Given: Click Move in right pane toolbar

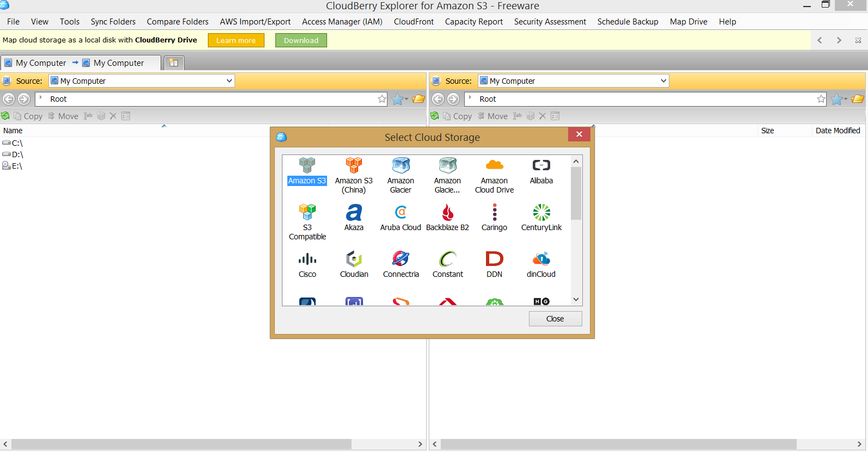Looking at the screenshot, I should 493,116.
